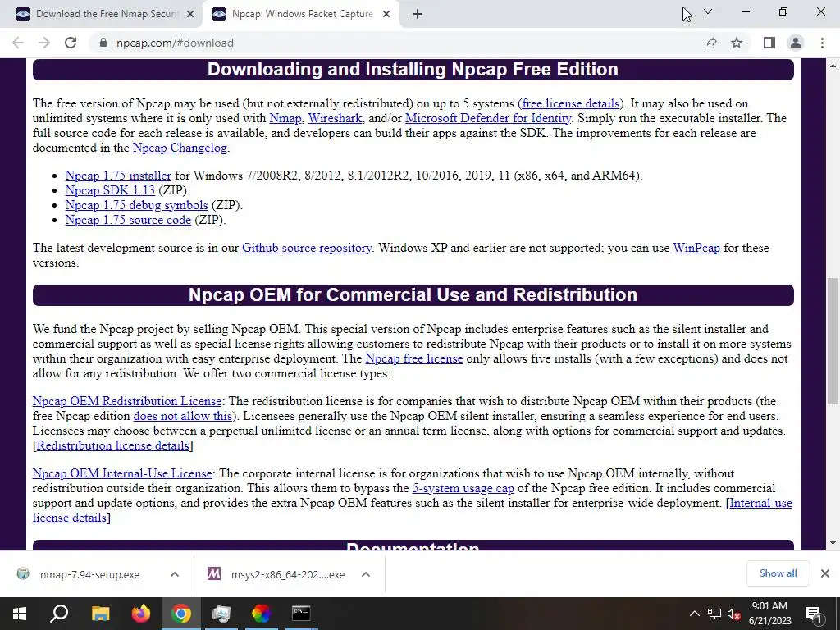This screenshot has height=630, width=840.
Task: Open a new tab with plus button
Action: pyautogui.click(x=418, y=15)
